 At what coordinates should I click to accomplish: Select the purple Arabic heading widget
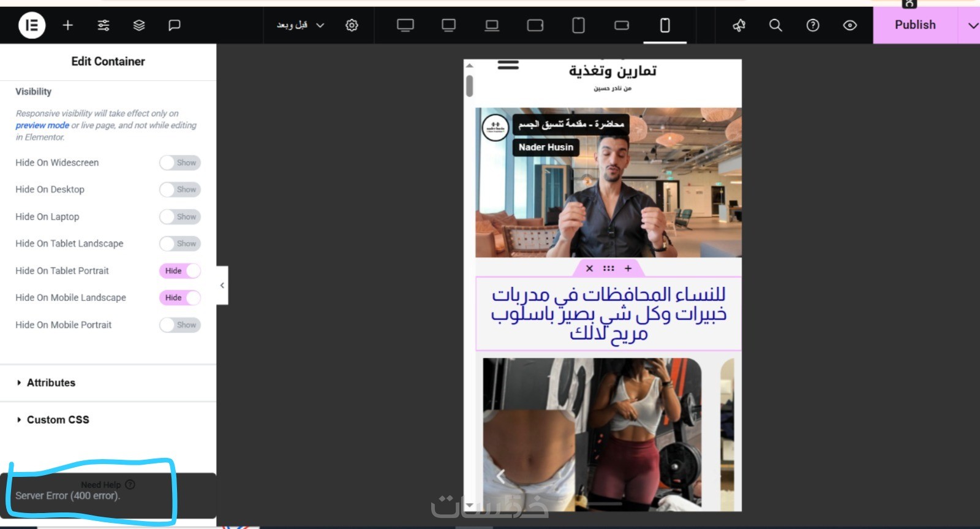608,314
